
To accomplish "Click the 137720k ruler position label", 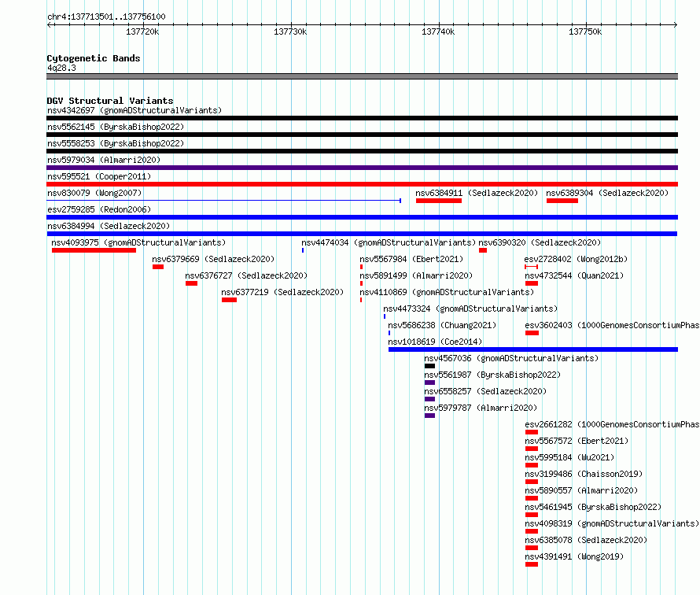I will [x=142, y=31].
